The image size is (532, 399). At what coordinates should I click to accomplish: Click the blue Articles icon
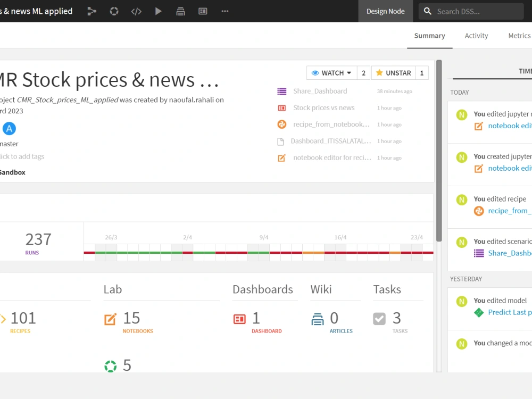(x=318, y=319)
